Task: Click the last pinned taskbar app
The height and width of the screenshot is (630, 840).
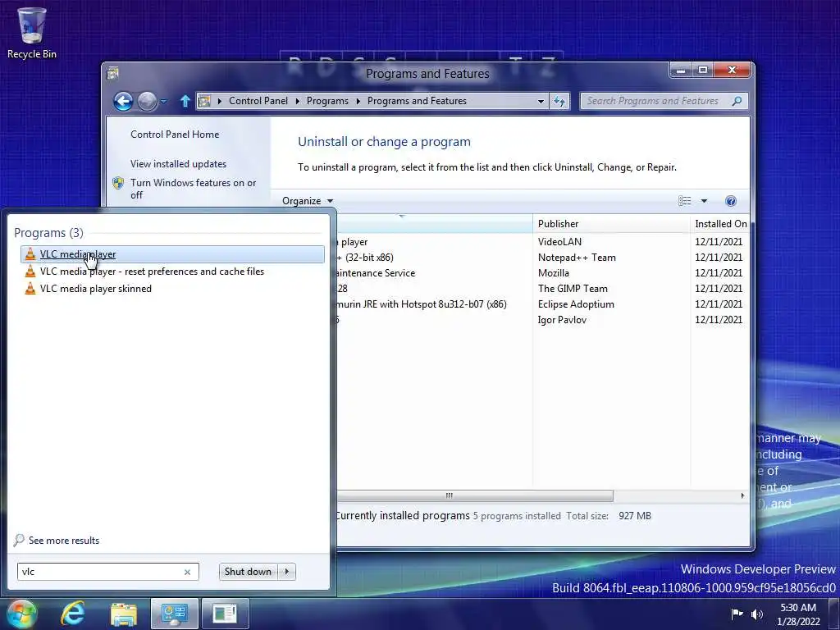Action: coord(225,614)
